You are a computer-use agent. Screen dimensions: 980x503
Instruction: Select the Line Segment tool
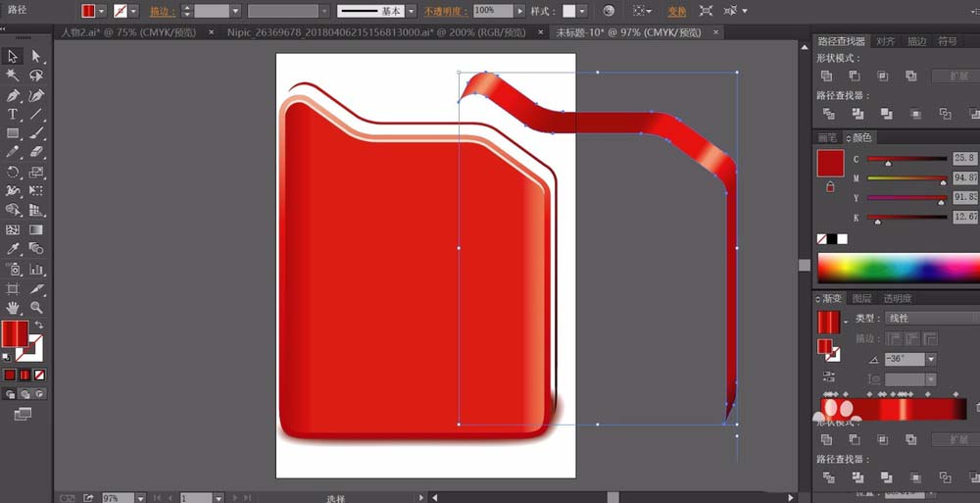(36, 115)
